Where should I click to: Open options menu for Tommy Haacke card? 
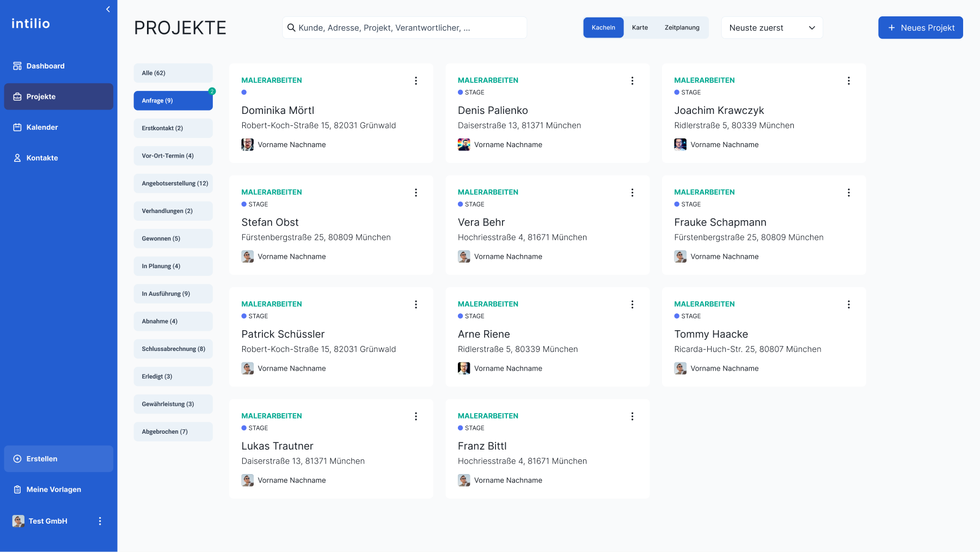[849, 305]
